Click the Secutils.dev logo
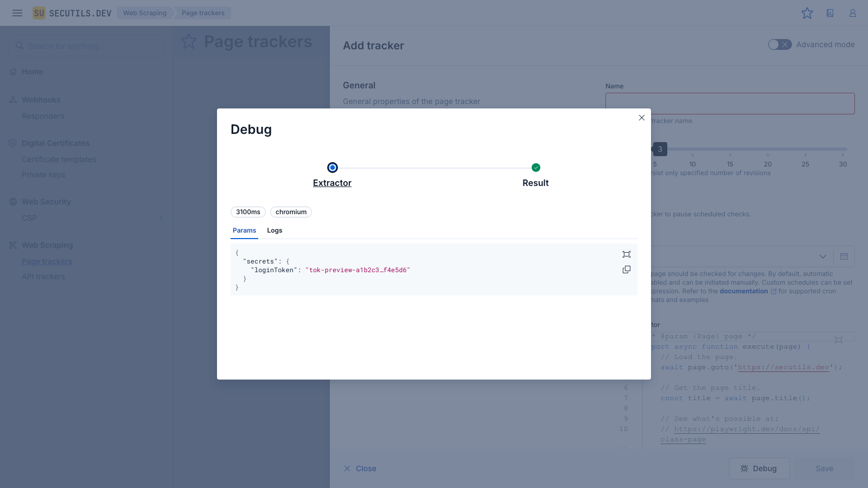The image size is (868, 488). click(72, 13)
